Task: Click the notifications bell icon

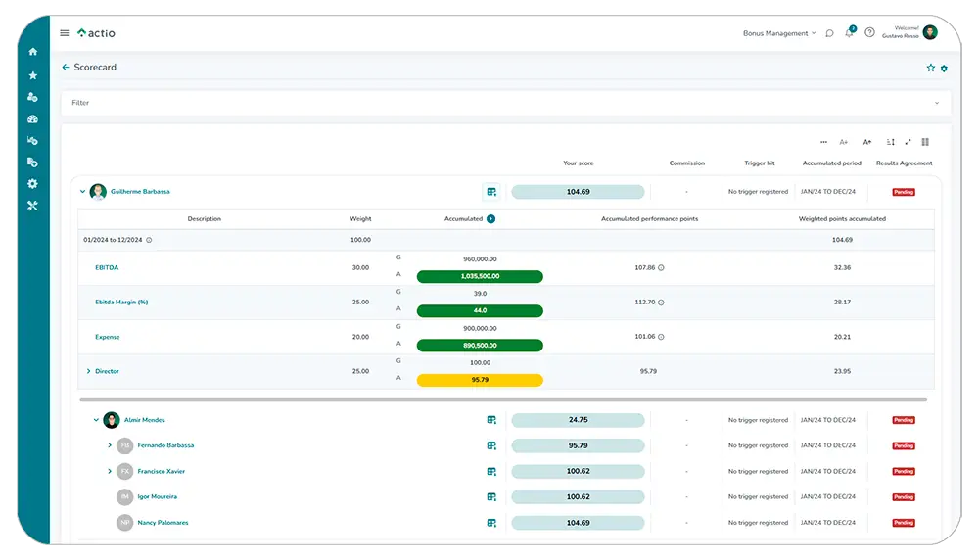Action: click(x=850, y=33)
